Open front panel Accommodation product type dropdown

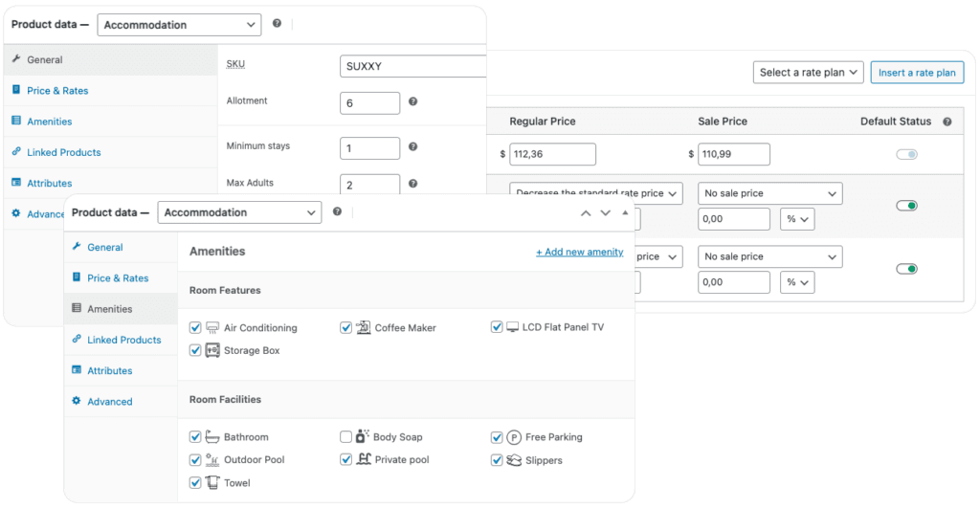(239, 212)
